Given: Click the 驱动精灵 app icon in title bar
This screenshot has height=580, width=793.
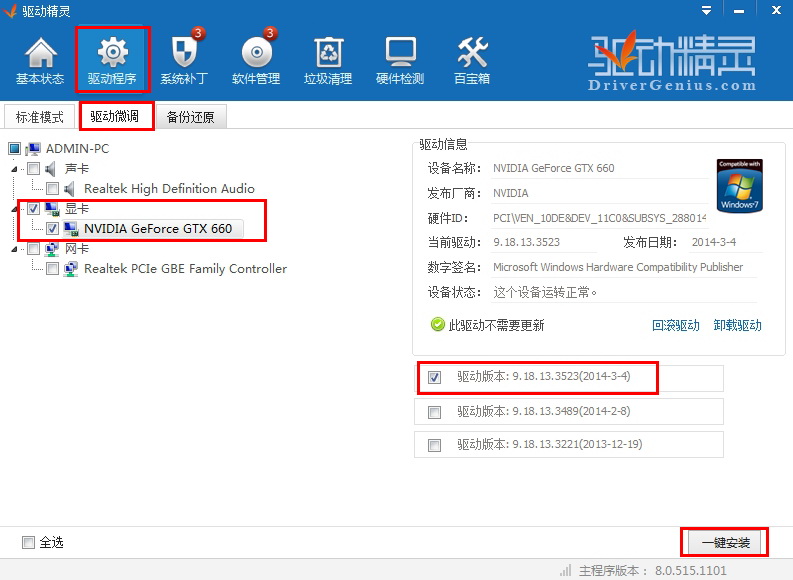Looking at the screenshot, I should 10,11.
